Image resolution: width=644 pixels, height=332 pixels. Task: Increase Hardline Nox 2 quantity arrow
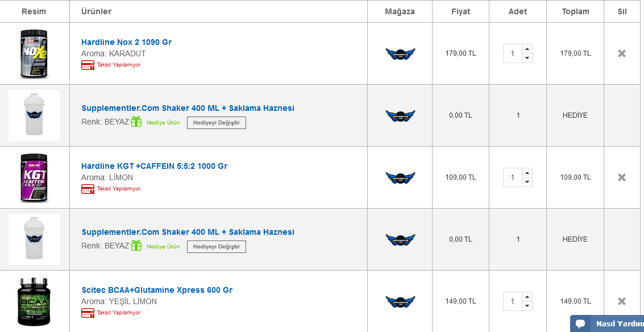pos(527,49)
